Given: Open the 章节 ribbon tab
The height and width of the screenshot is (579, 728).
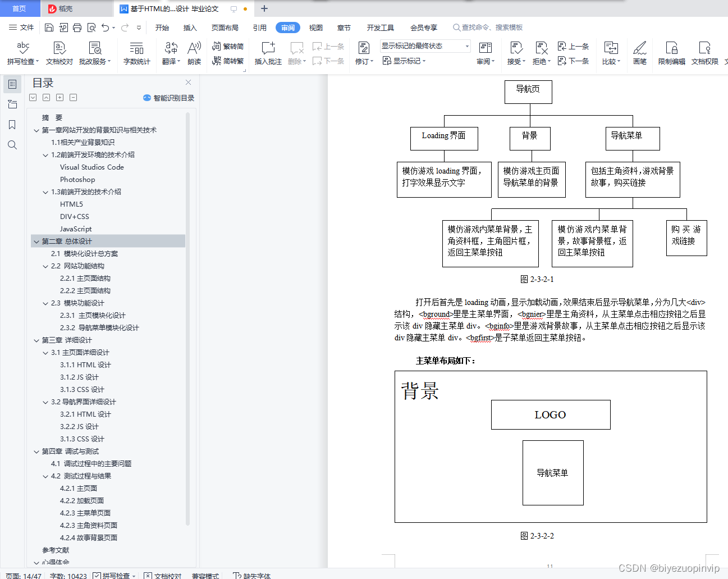Looking at the screenshot, I should click(344, 27).
